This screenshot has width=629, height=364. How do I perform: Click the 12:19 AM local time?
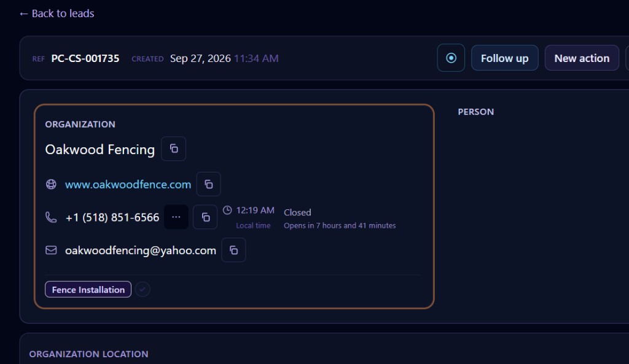tap(255, 211)
